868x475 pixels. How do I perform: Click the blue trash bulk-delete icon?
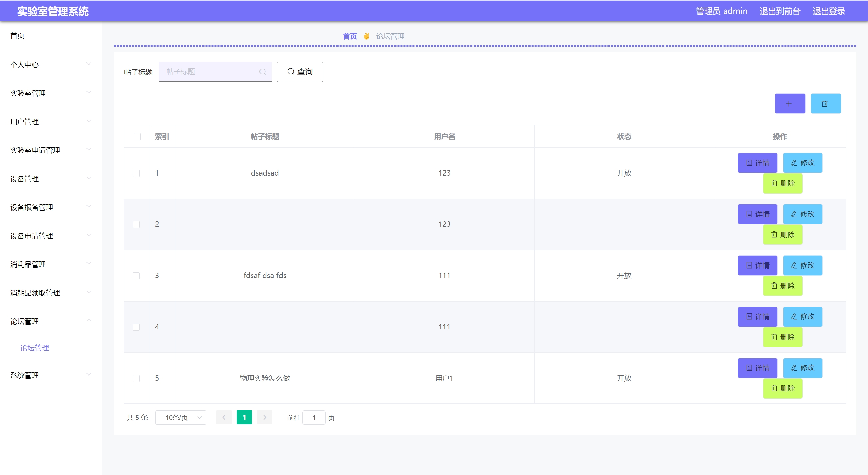point(825,104)
